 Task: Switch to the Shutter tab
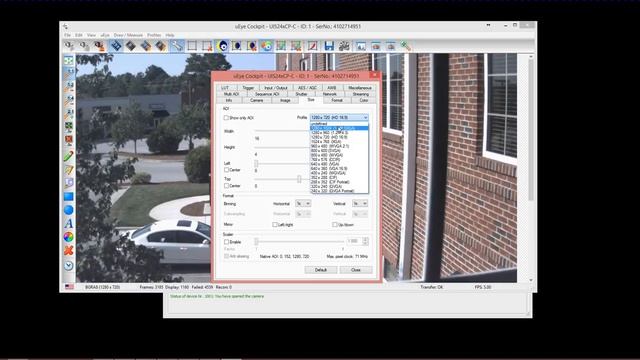(301, 94)
